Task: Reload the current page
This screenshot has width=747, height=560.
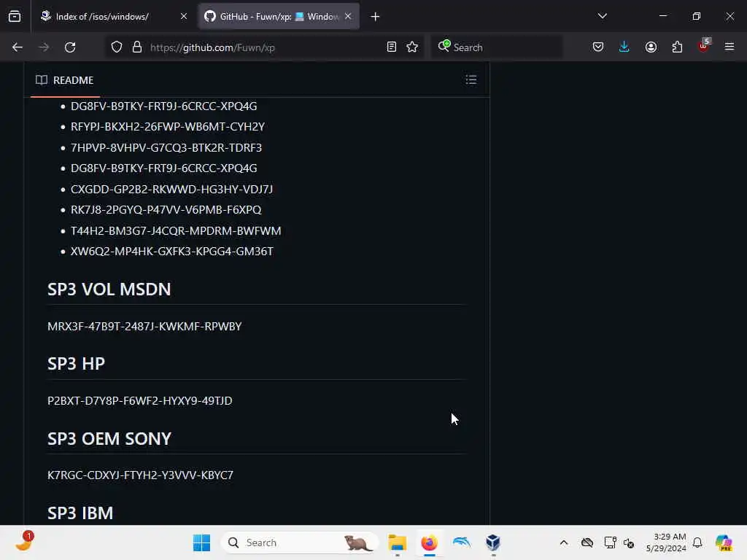Action: [x=70, y=47]
